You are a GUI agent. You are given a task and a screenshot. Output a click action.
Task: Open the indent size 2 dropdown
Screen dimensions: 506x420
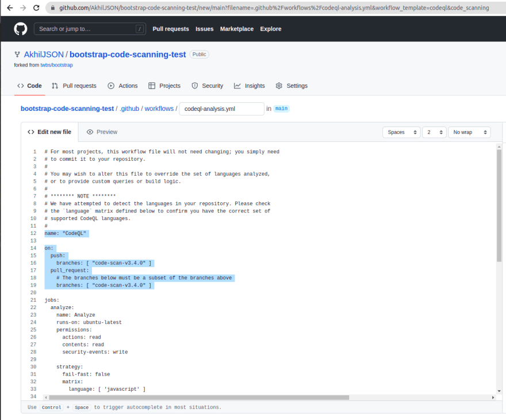coord(434,132)
